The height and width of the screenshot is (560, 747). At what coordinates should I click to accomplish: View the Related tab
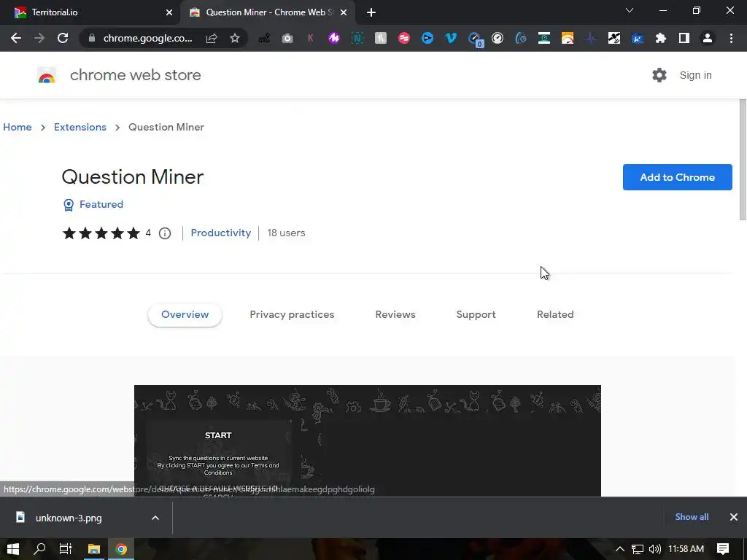pyautogui.click(x=555, y=315)
